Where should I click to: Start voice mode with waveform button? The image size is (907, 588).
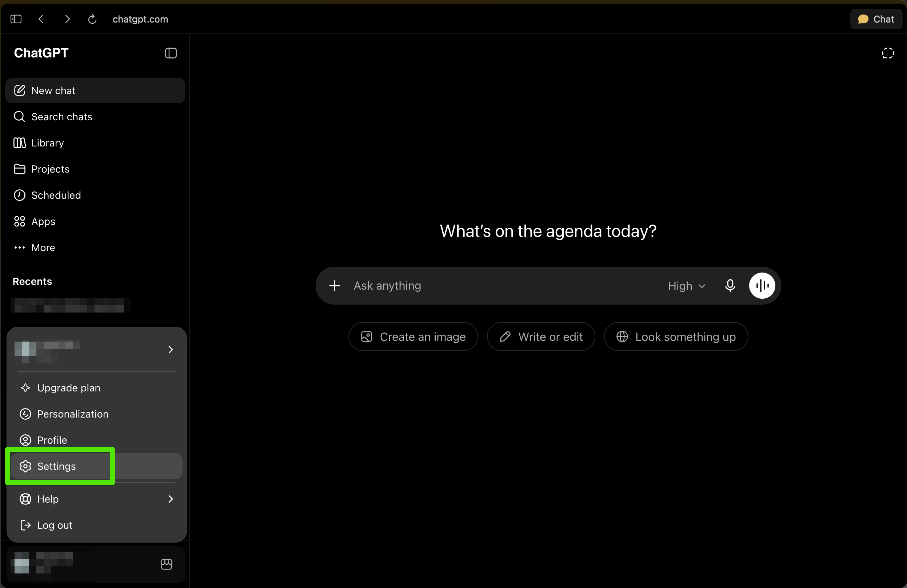(762, 286)
